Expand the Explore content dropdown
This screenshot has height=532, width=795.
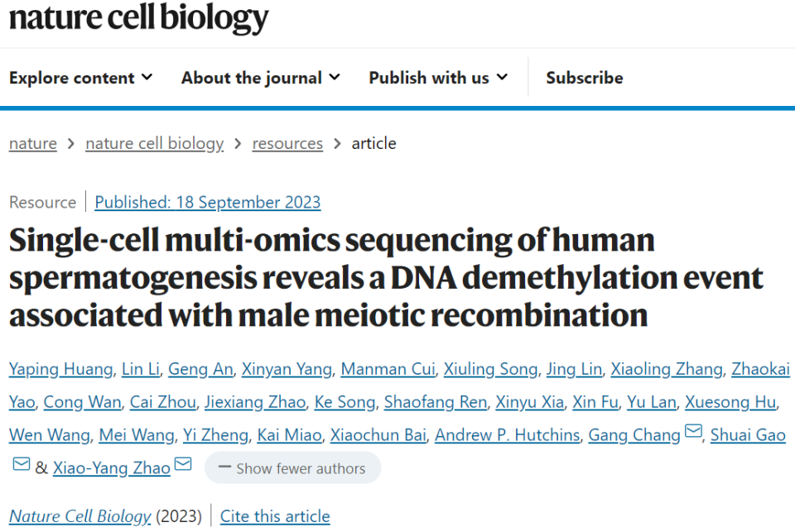tap(80, 78)
